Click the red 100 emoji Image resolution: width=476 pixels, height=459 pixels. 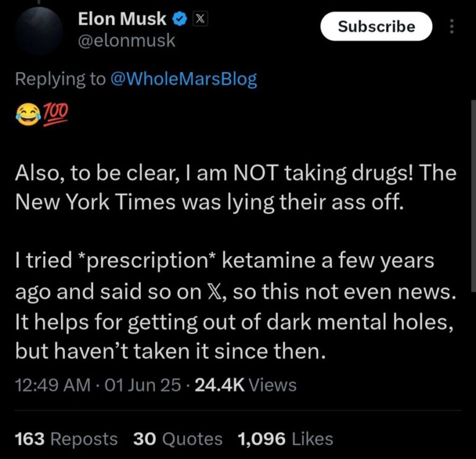pyautogui.click(x=55, y=114)
